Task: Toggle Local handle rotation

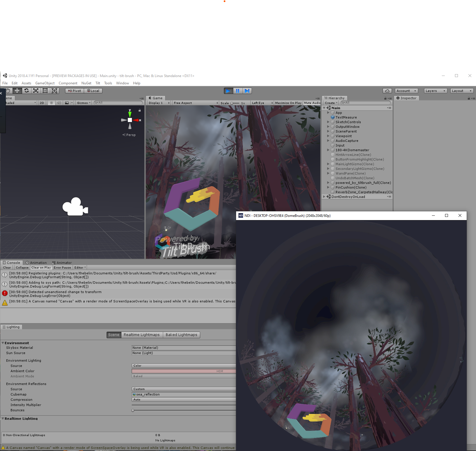Action: (x=93, y=91)
